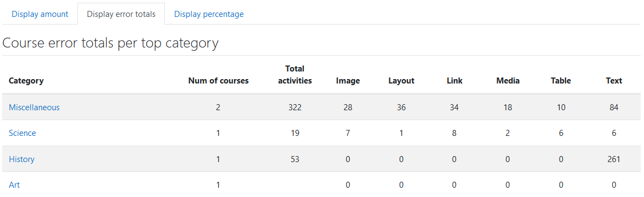The image size is (644, 197).
Task: Select Miscellaneous text errors value 84
Action: pos(613,108)
